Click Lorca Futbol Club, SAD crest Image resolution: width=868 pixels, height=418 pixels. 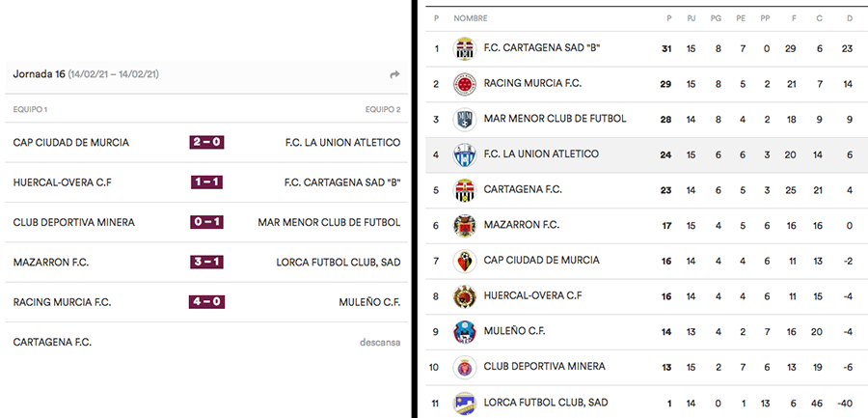pyautogui.click(x=464, y=402)
